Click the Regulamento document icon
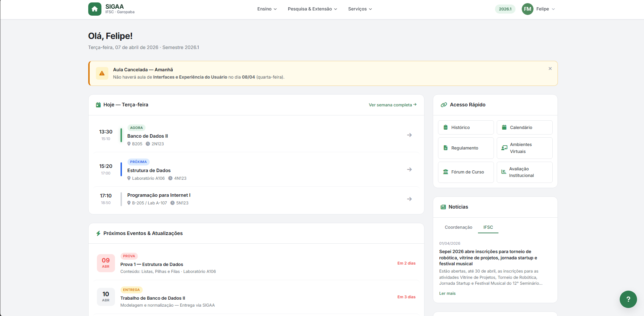The width and height of the screenshot is (644, 316). pyautogui.click(x=445, y=148)
